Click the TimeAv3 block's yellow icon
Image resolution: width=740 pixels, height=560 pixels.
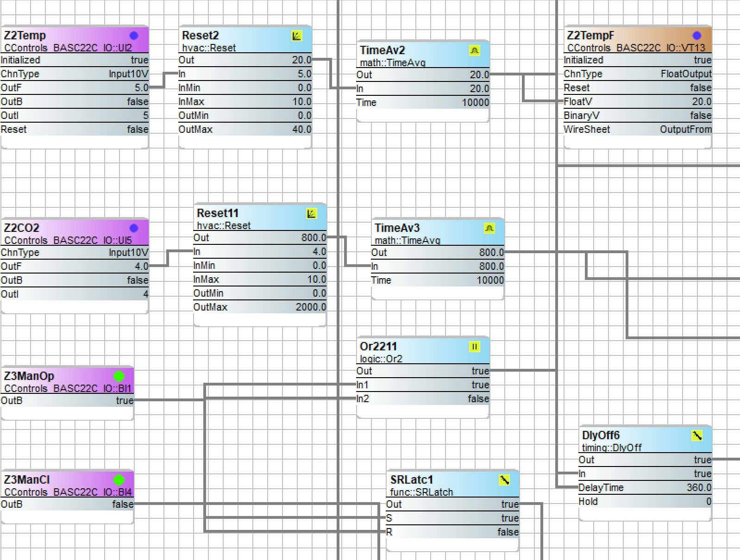[x=489, y=228]
